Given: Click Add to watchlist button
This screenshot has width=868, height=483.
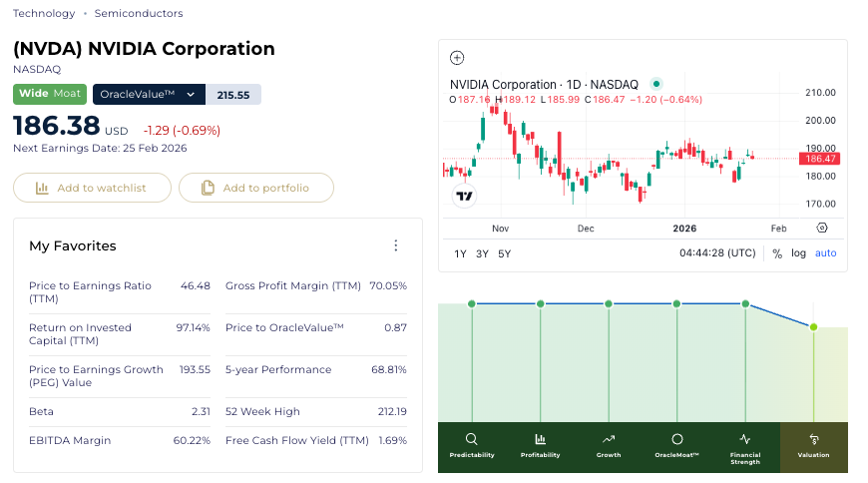Looking at the screenshot, I should point(92,188).
